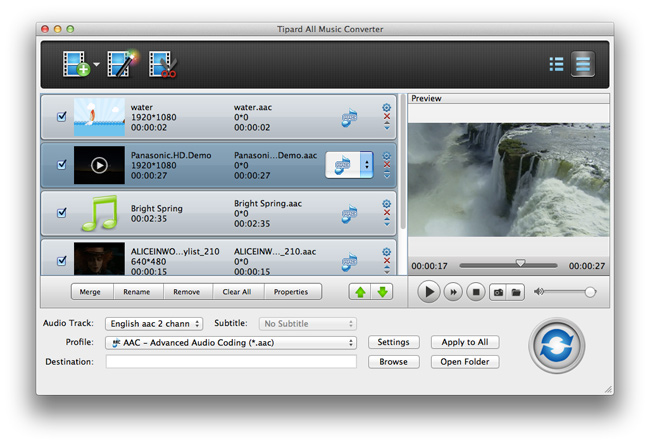Open the Audio Track dropdown

pos(154,324)
